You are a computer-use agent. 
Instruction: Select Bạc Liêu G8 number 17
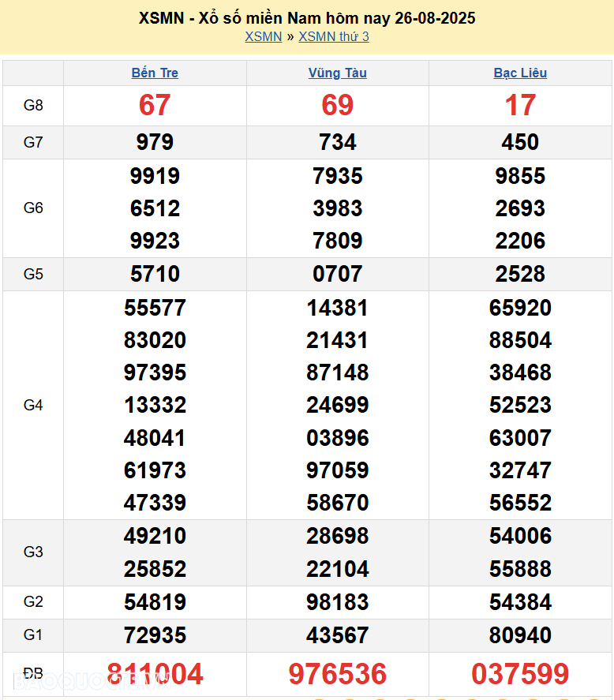tap(520, 105)
